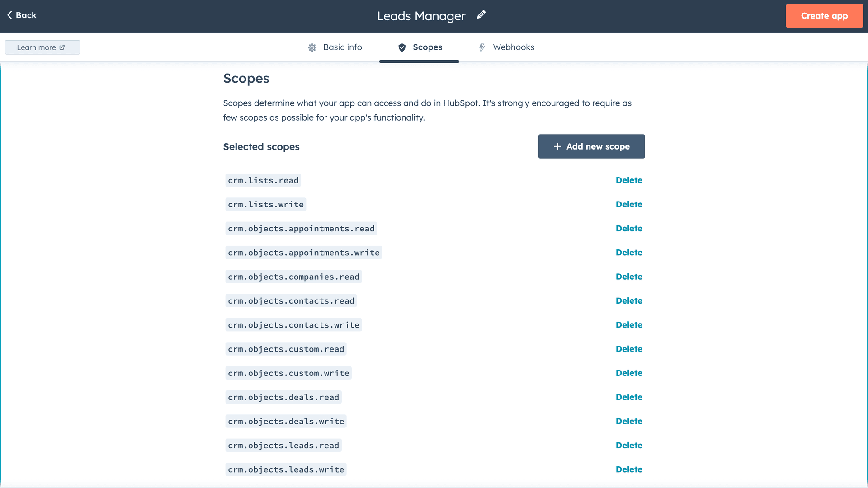Select the crm.objects.custom.read scope label
Viewport: 868px width, 488px height.
tap(286, 349)
